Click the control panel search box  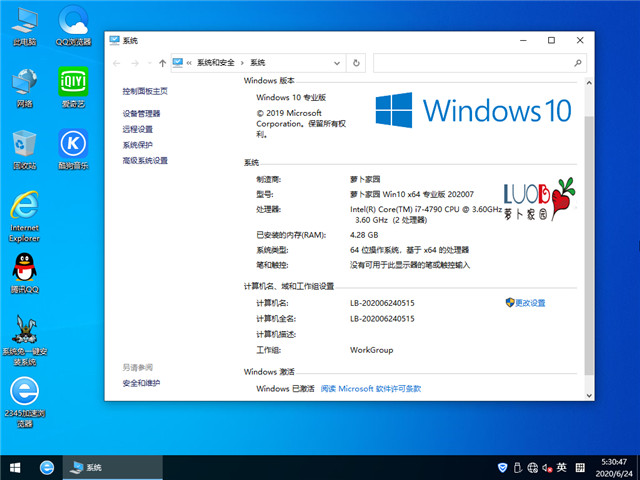pos(473,63)
